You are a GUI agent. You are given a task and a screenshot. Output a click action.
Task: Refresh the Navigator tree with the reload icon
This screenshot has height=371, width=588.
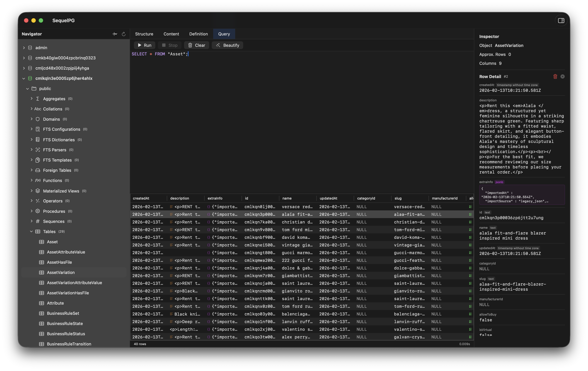point(124,34)
